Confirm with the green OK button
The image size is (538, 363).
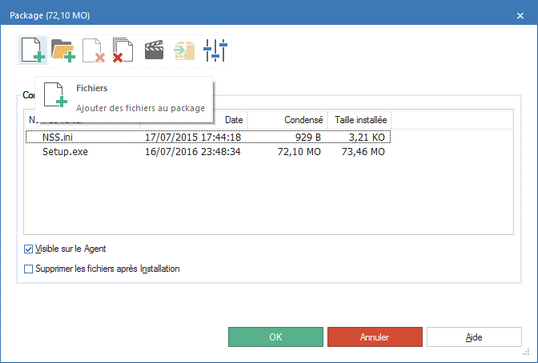[276, 337]
